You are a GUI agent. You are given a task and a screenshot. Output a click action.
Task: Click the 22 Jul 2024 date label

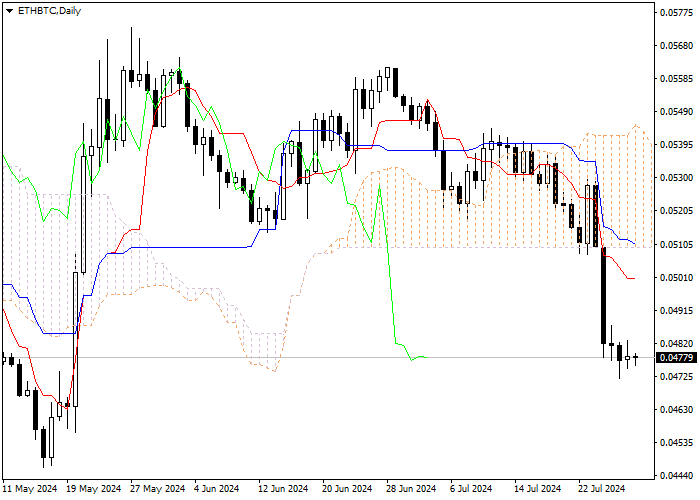pos(602,489)
